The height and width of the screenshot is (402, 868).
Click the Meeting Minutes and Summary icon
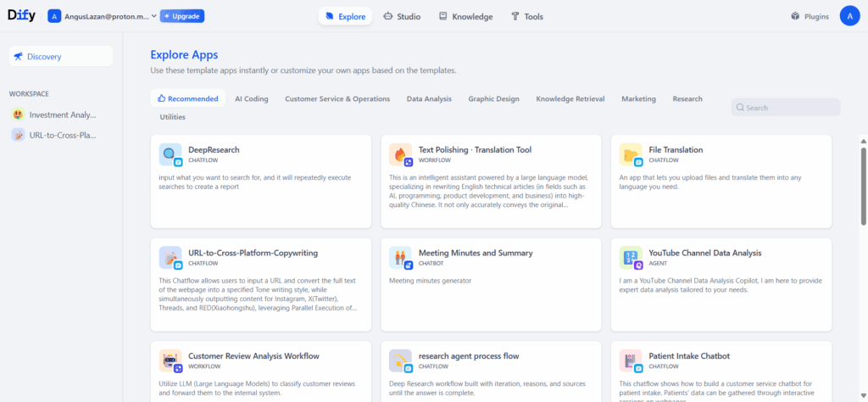(x=401, y=258)
